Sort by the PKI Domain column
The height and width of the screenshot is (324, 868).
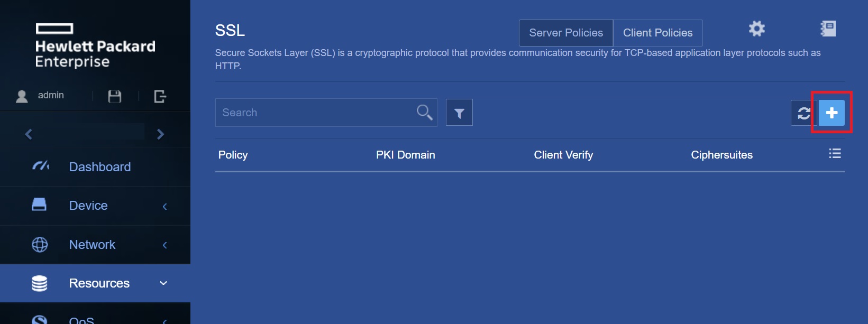click(x=405, y=155)
